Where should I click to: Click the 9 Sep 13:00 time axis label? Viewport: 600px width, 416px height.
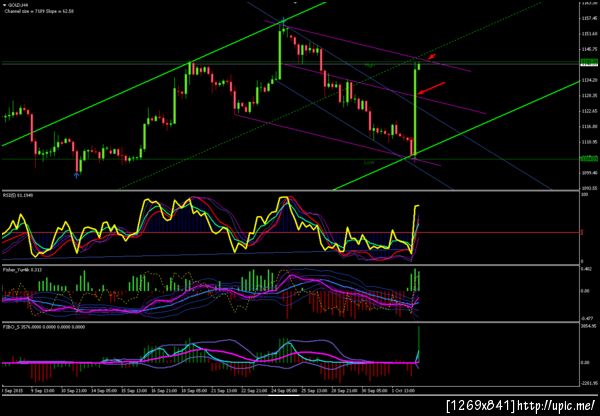[42, 391]
